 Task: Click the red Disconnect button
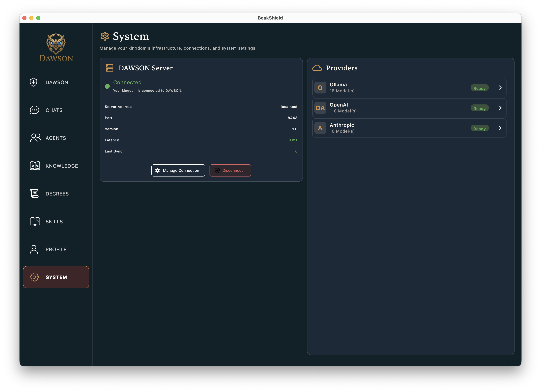coord(230,170)
